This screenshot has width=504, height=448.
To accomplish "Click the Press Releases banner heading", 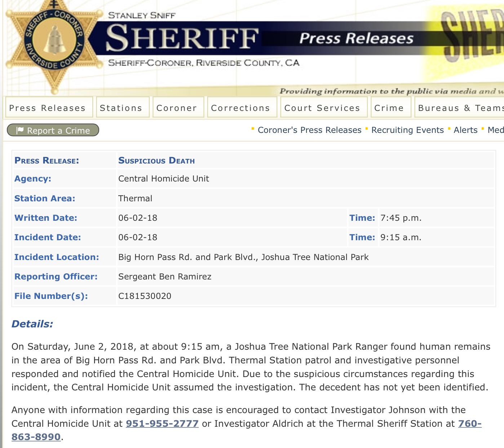I will pyautogui.click(x=356, y=38).
